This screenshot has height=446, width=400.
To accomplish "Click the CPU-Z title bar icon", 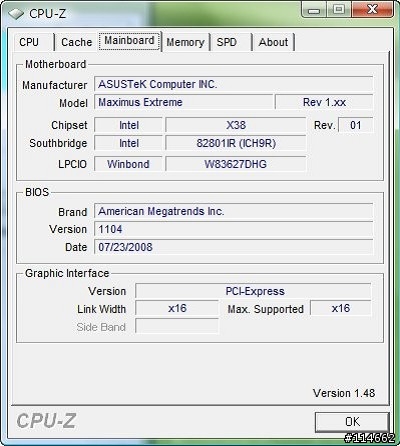I will coord(16,14).
